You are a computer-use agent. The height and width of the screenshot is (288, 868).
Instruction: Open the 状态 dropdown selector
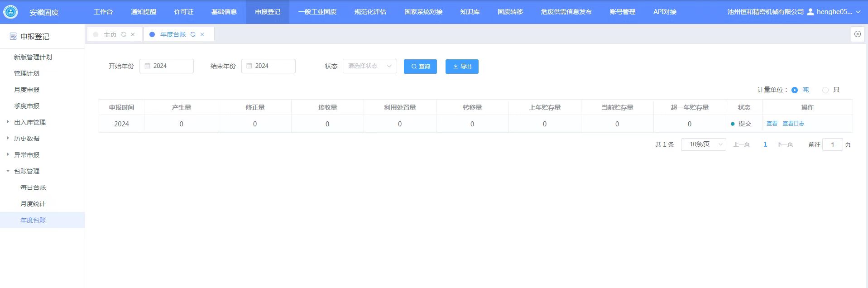click(369, 66)
